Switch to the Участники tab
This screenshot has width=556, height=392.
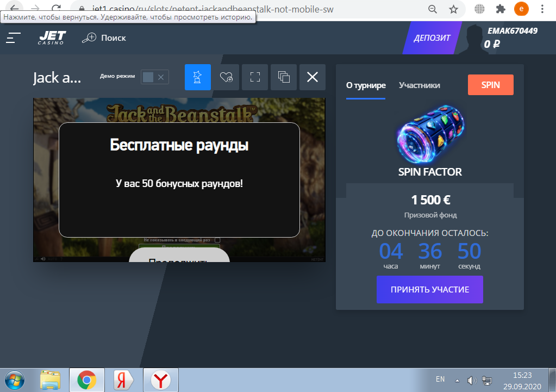pos(419,85)
